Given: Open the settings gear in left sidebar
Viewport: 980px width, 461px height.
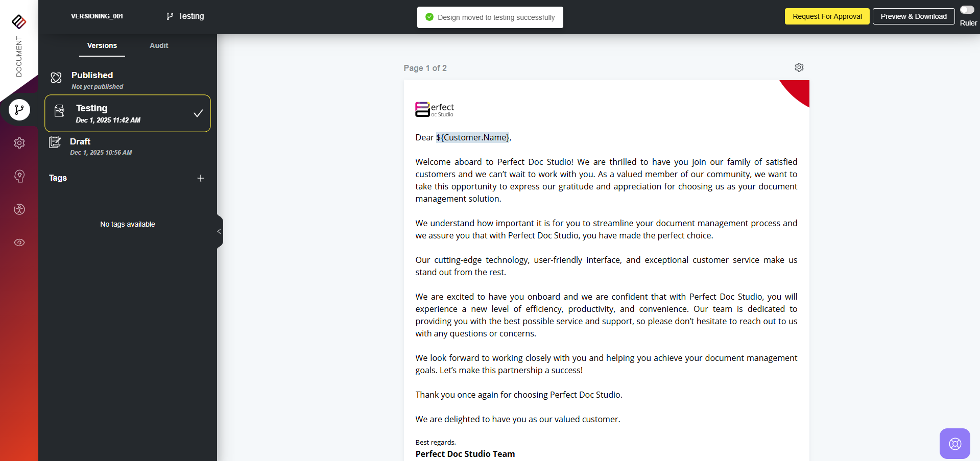Looking at the screenshot, I should tap(19, 143).
